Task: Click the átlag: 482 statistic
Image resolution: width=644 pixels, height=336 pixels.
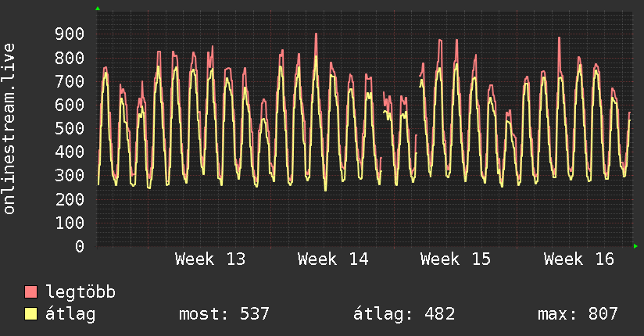Action: tap(404, 314)
